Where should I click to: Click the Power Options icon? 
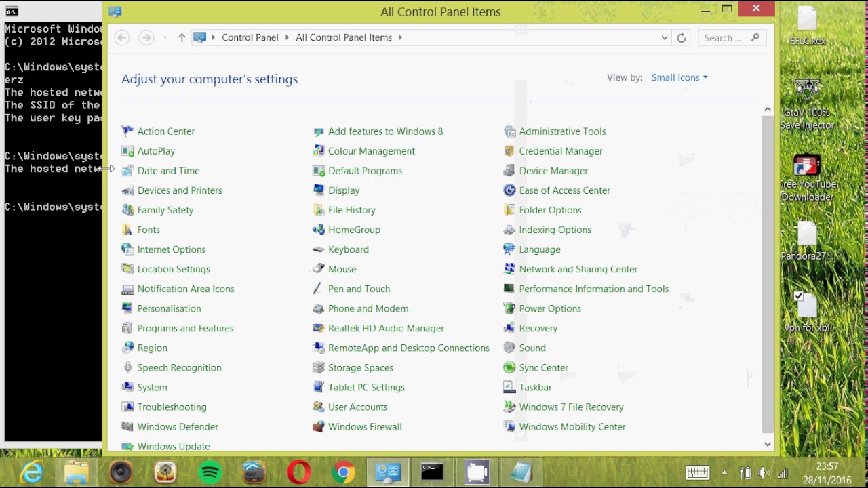pos(509,308)
